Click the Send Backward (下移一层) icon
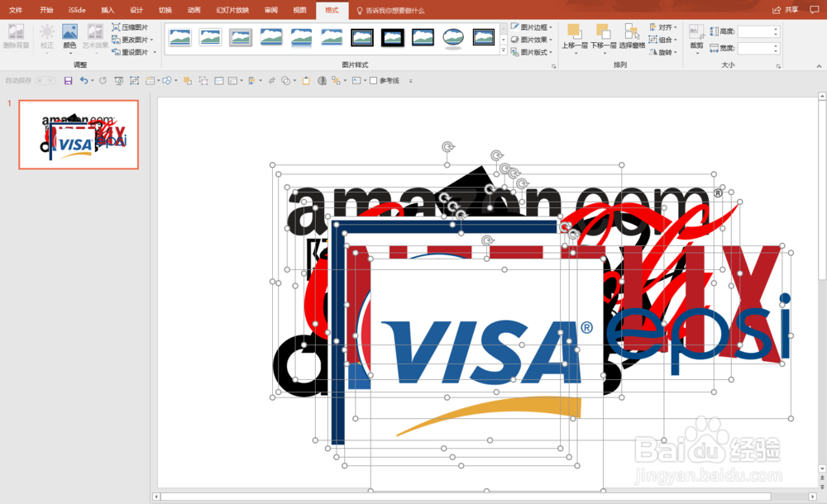This screenshot has width=827, height=504. pos(604,31)
